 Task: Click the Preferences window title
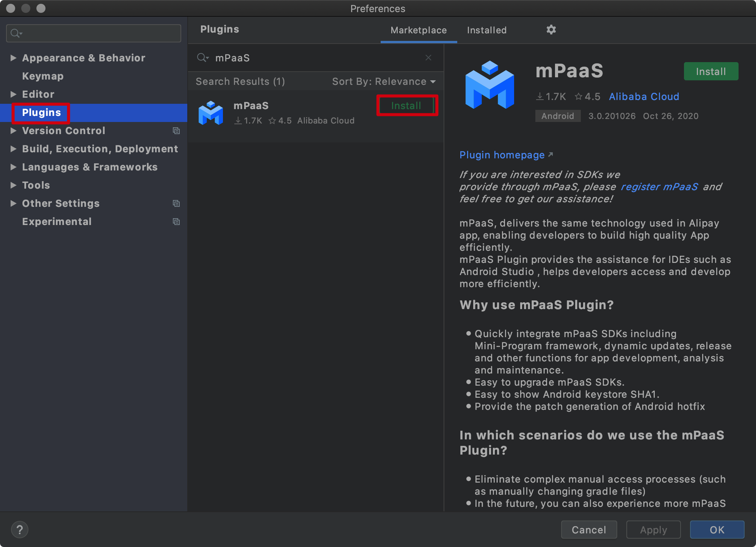(378, 8)
